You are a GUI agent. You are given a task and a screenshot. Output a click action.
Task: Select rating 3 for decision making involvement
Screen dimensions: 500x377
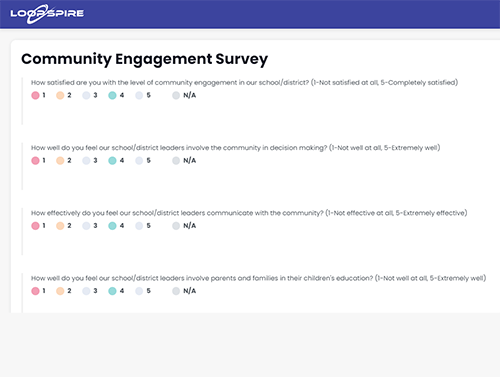(86, 161)
